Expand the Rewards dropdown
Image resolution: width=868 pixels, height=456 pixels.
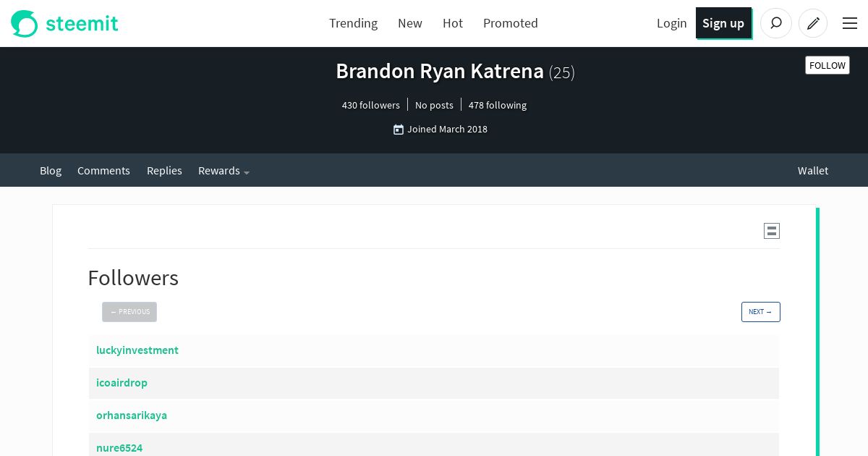click(224, 171)
